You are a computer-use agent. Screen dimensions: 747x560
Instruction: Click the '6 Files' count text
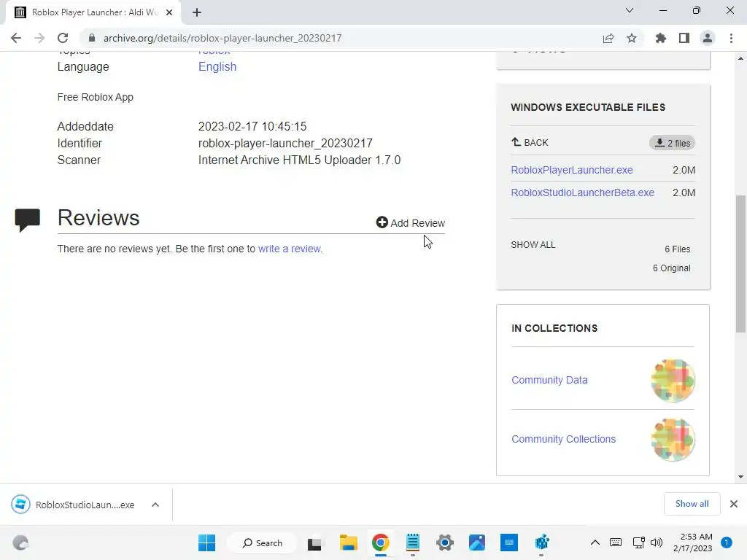(x=678, y=249)
